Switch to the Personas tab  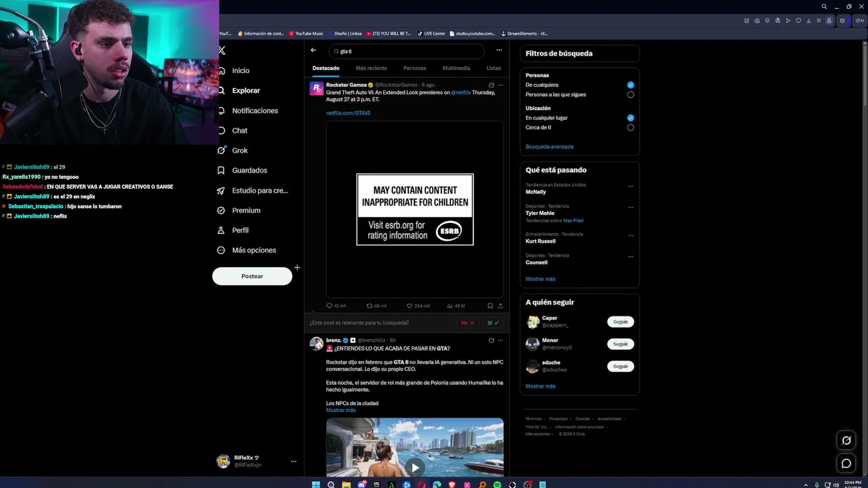(x=415, y=68)
